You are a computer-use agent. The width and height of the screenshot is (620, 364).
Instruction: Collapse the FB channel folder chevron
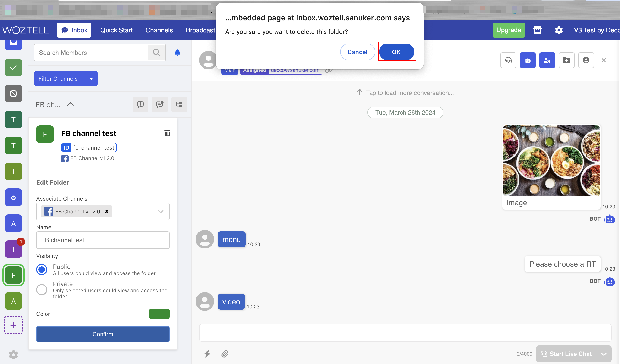(70, 104)
